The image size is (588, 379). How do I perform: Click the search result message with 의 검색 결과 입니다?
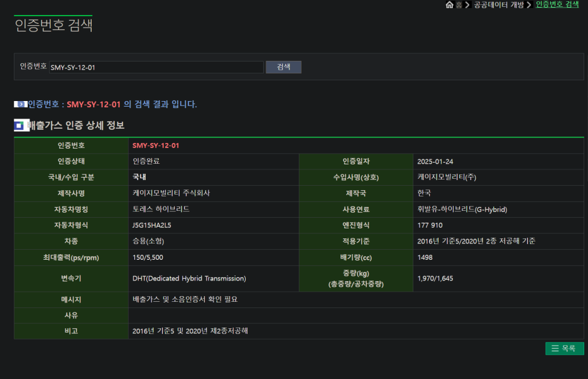coord(112,104)
